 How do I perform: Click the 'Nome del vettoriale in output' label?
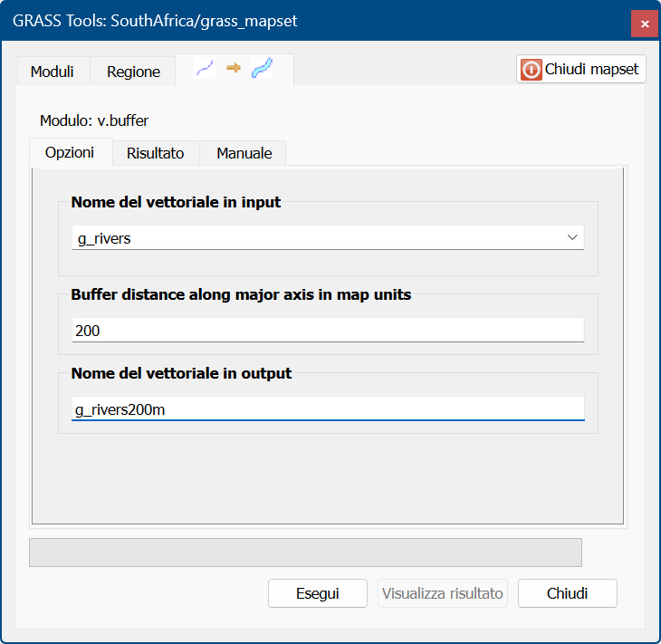pos(181,373)
